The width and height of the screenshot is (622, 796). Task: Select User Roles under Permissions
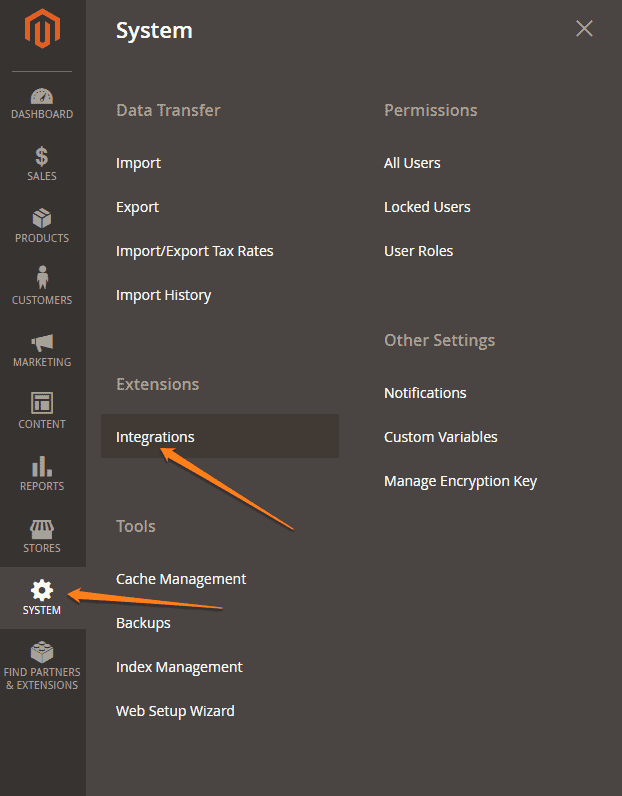coord(418,251)
